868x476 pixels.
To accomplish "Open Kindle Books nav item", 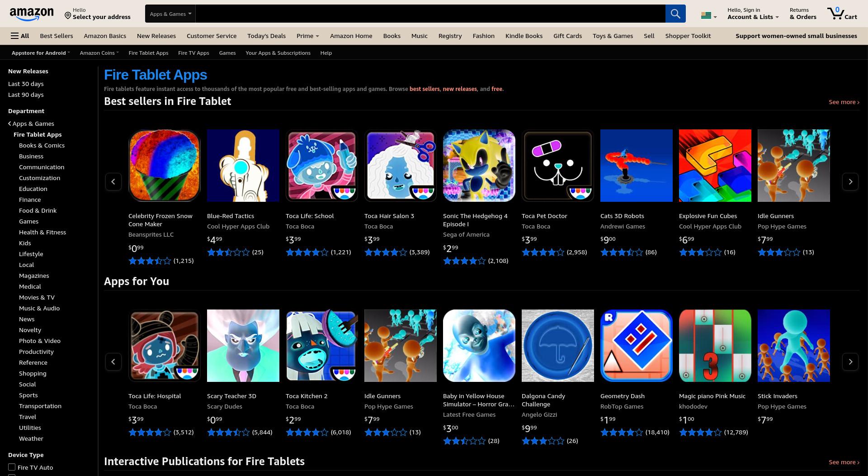I will point(524,36).
